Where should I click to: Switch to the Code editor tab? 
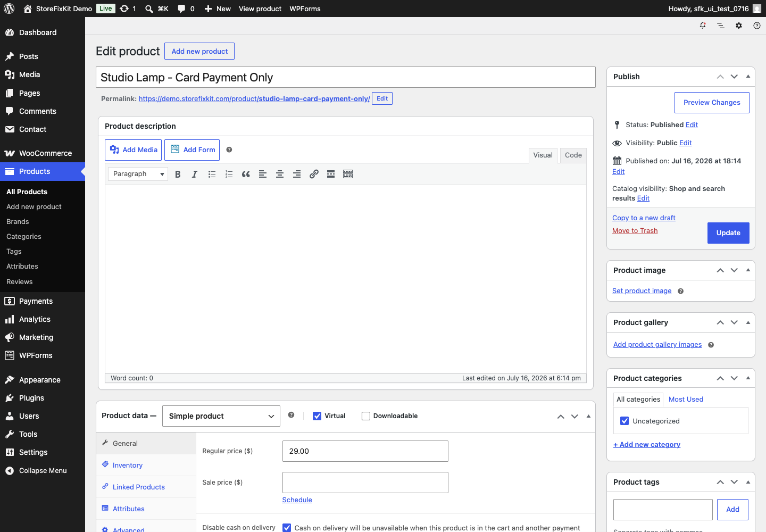pyautogui.click(x=573, y=155)
